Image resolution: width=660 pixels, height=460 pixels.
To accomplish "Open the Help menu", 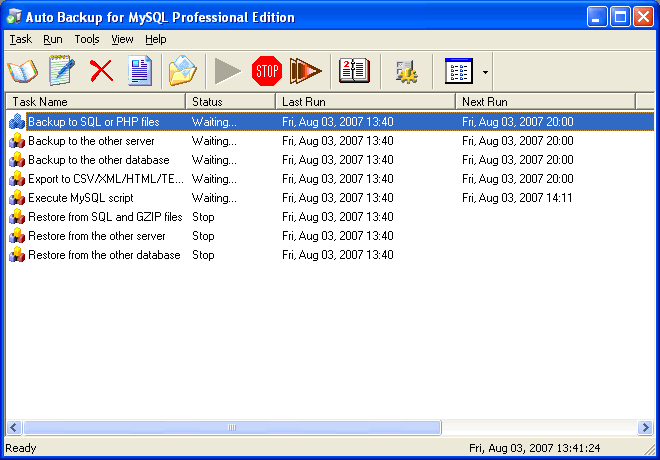I will [156, 39].
